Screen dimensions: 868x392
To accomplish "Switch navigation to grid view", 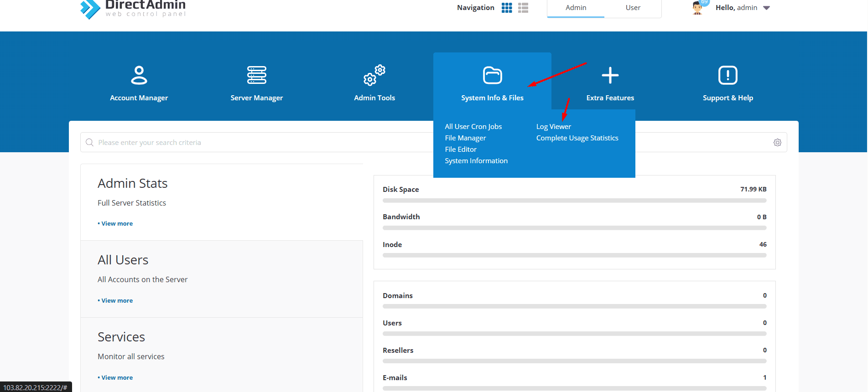I will coord(507,8).
